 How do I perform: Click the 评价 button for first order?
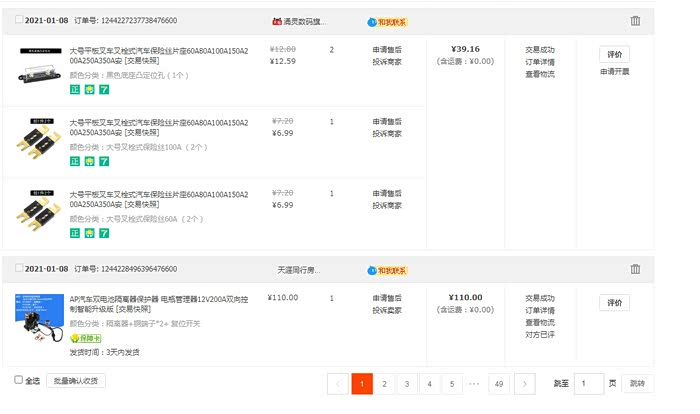[x=614, y=54]
